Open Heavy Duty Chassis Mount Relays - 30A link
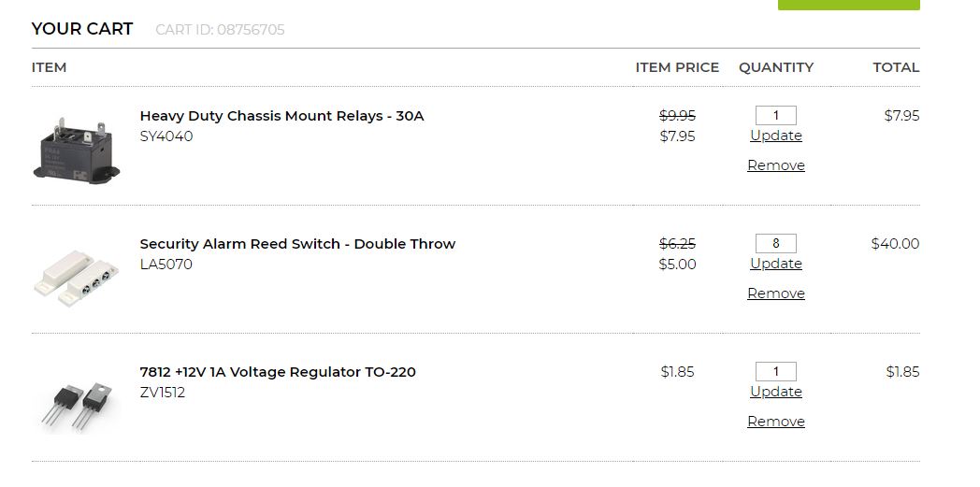Viewport: 980px width, 487px height. [281, 116]
